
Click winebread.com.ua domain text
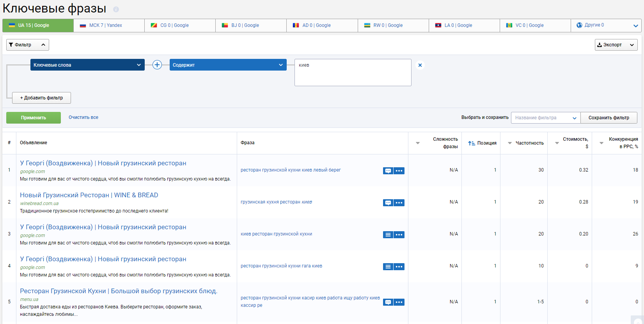click(x=39, y=204)
